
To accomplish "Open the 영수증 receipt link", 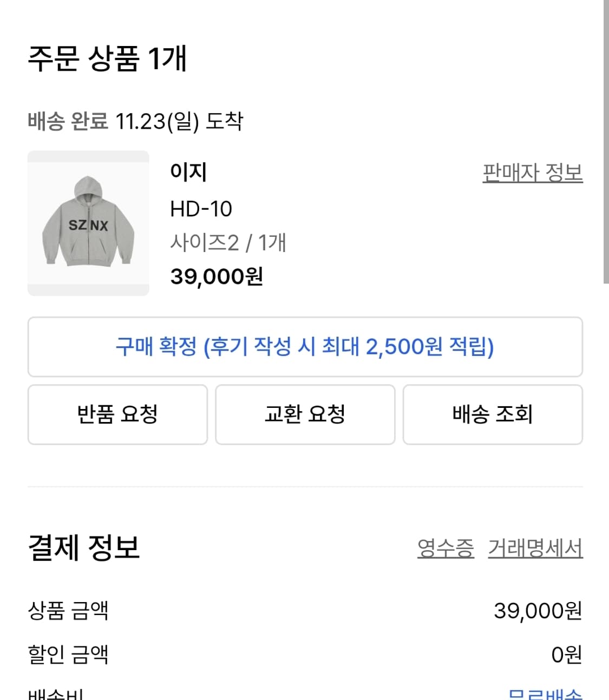I will (x=445, y=548).
